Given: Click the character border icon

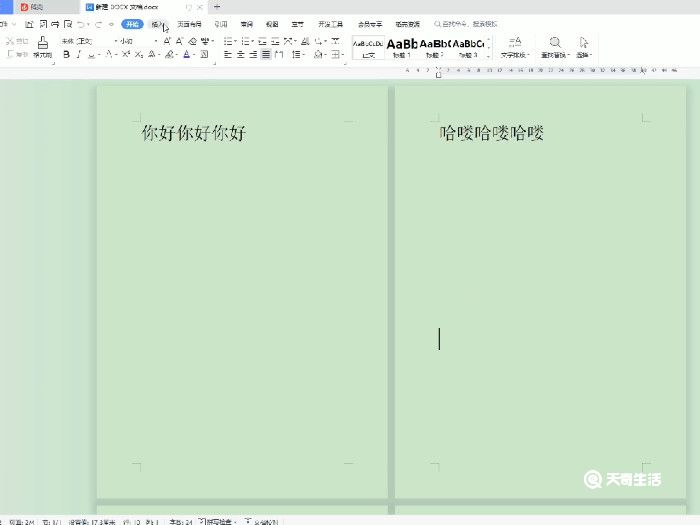Looking at the screenshot, I should [x=204, y=54].
